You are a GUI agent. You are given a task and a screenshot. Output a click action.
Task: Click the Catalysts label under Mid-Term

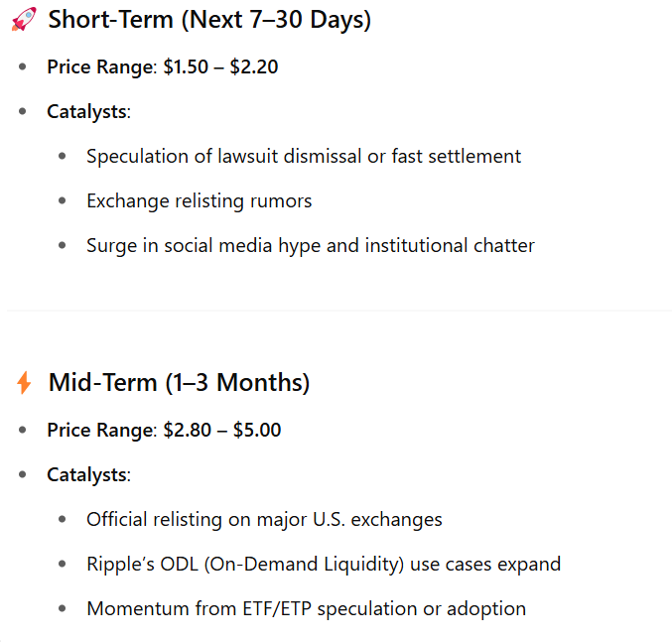87,474
